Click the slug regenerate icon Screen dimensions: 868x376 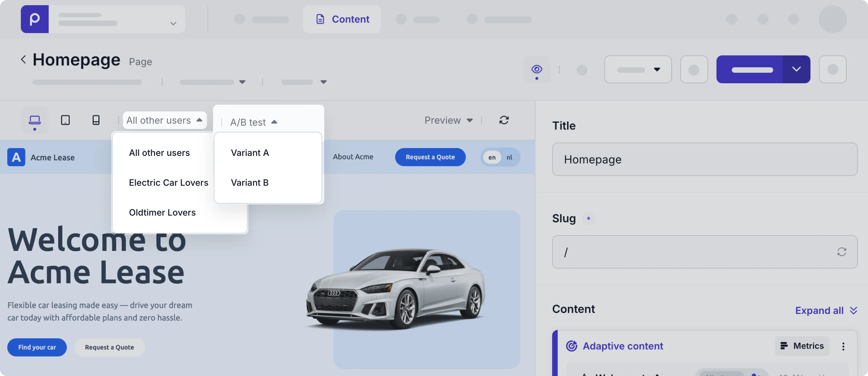pyautogui.click(x=842, y=252)
